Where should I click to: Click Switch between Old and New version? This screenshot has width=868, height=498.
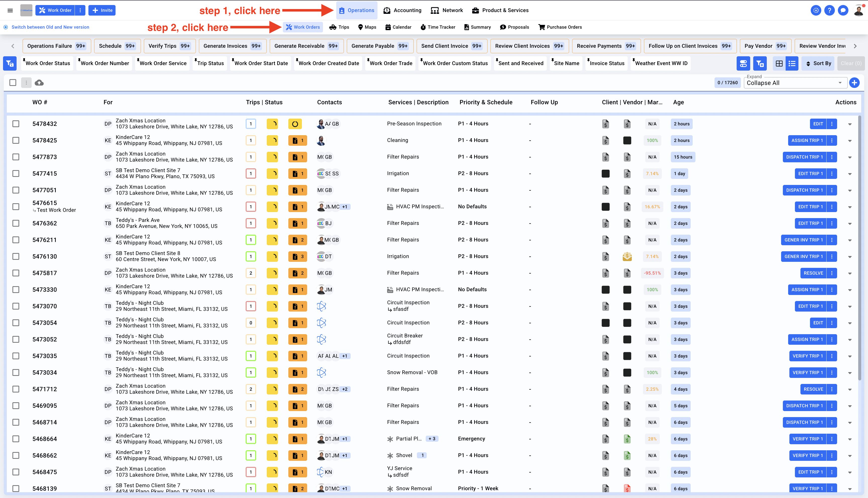point(50,27)
